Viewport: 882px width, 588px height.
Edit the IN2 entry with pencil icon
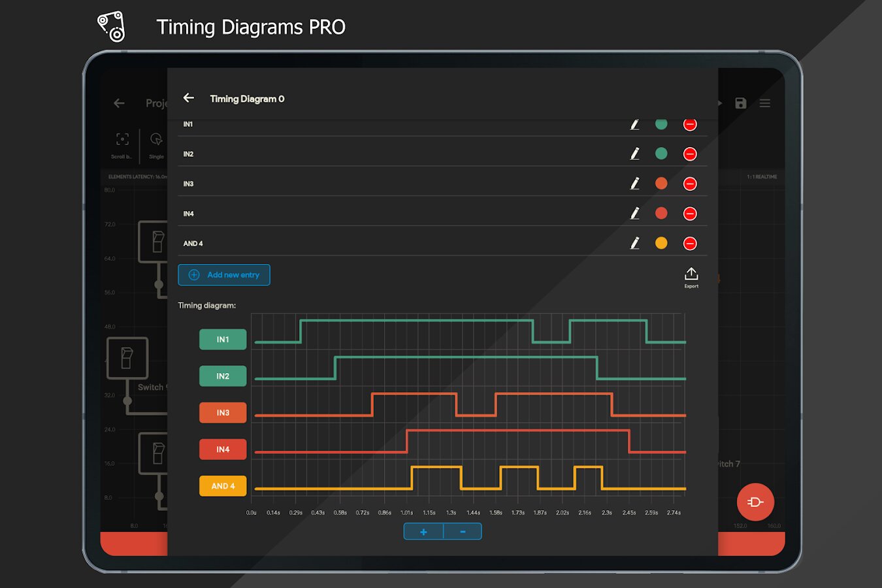pyautogui.click(x=634, y=154)
